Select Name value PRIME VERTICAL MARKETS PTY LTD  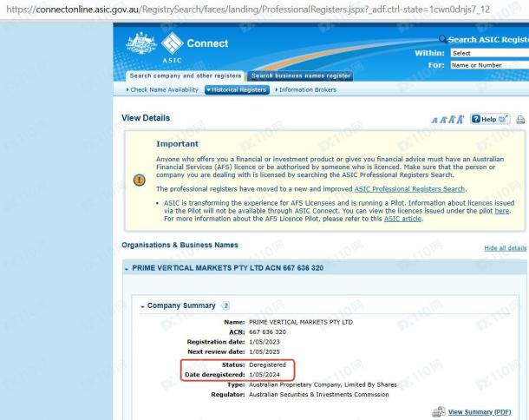click(301, 322)
